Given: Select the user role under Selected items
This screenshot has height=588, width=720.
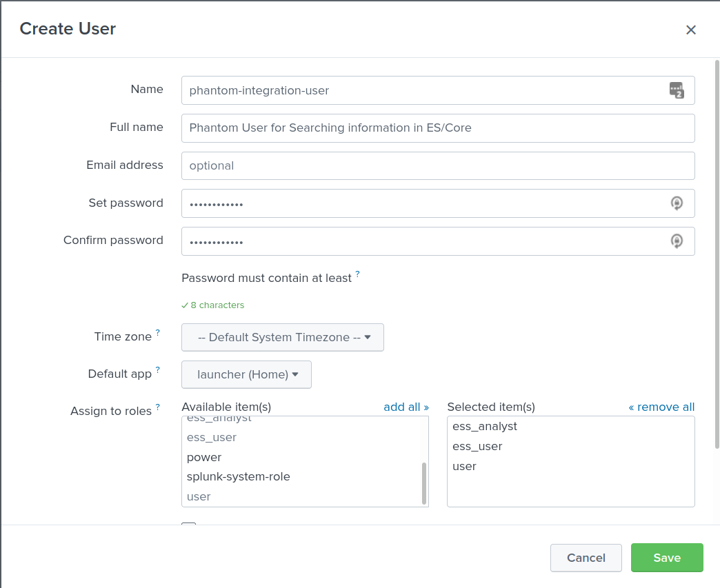Looking at the screenshot, I should pyautogui.click(x=464, y=466).
